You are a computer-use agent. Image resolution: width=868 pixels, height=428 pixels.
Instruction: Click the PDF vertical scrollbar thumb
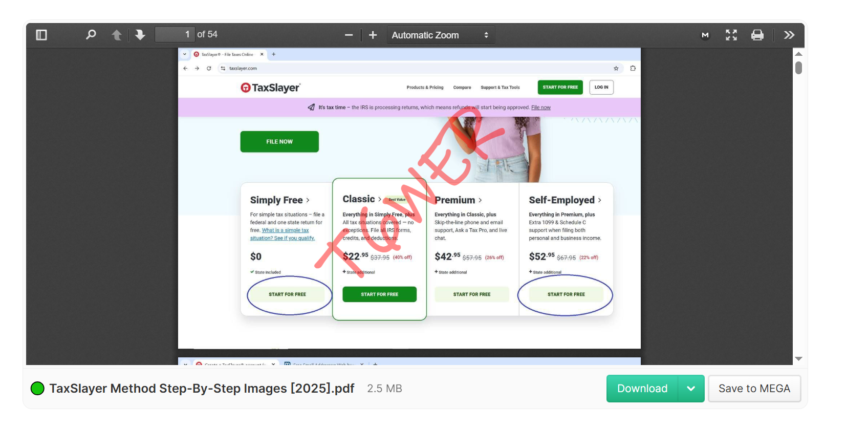pos(798,68)
